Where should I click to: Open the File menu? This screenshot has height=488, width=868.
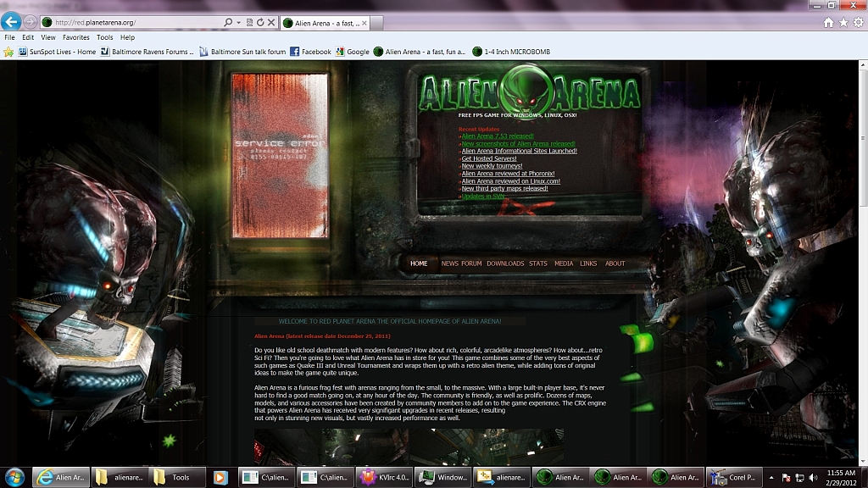coord(9,37)
